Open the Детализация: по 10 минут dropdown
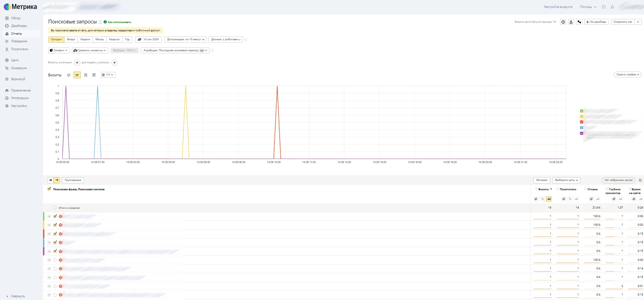The width and height of the screenshot is (644, 300). 185,40
